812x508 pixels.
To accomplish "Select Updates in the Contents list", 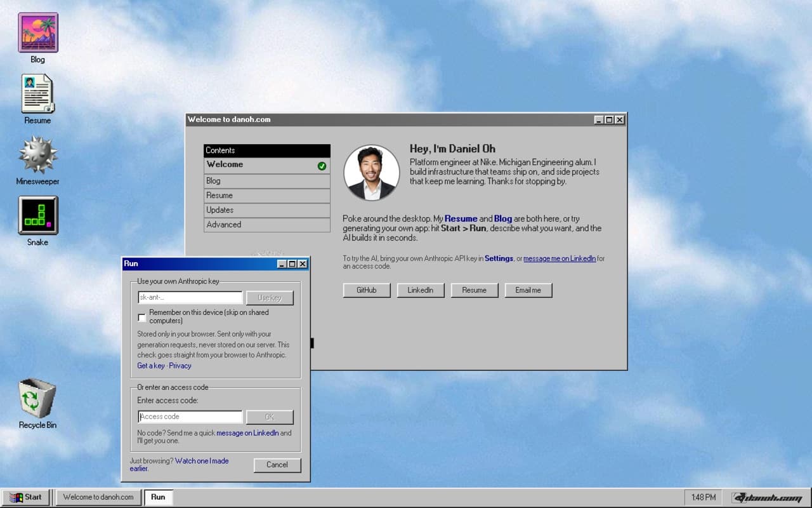I will point(267,210).
